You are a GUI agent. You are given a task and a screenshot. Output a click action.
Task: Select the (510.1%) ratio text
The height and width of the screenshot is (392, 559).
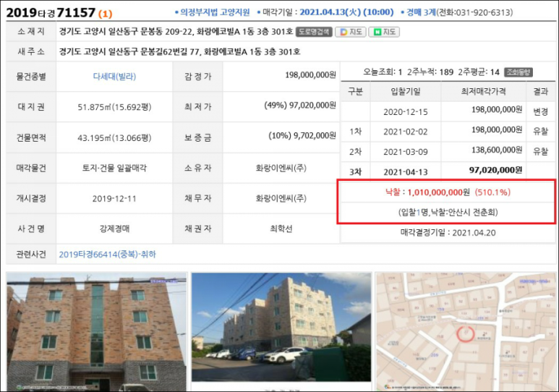tap(492, 192)
